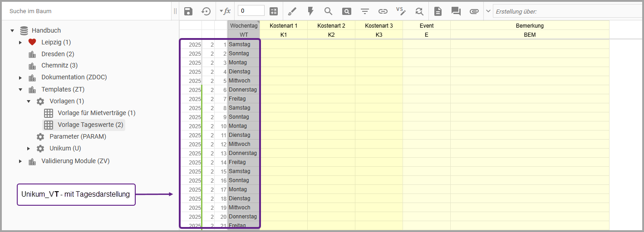Select the paintbrush format icon
644x232 pixels.
coord(293,11)
